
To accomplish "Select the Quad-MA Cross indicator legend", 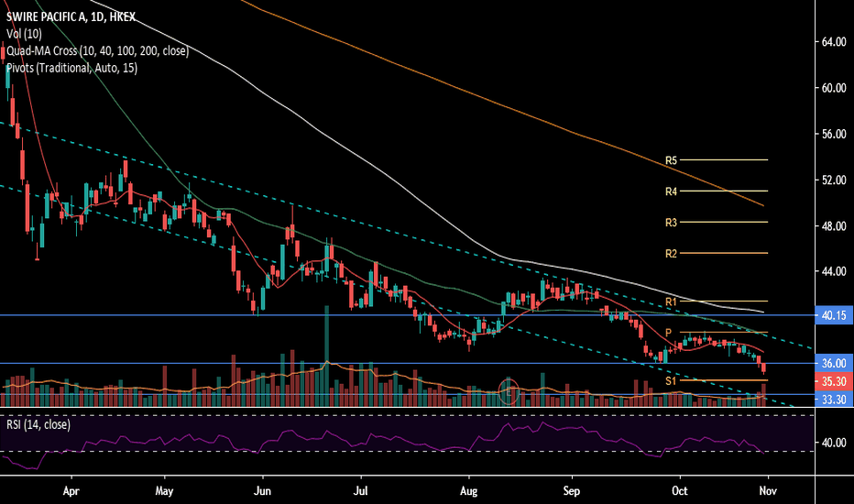I will (97, 50).
